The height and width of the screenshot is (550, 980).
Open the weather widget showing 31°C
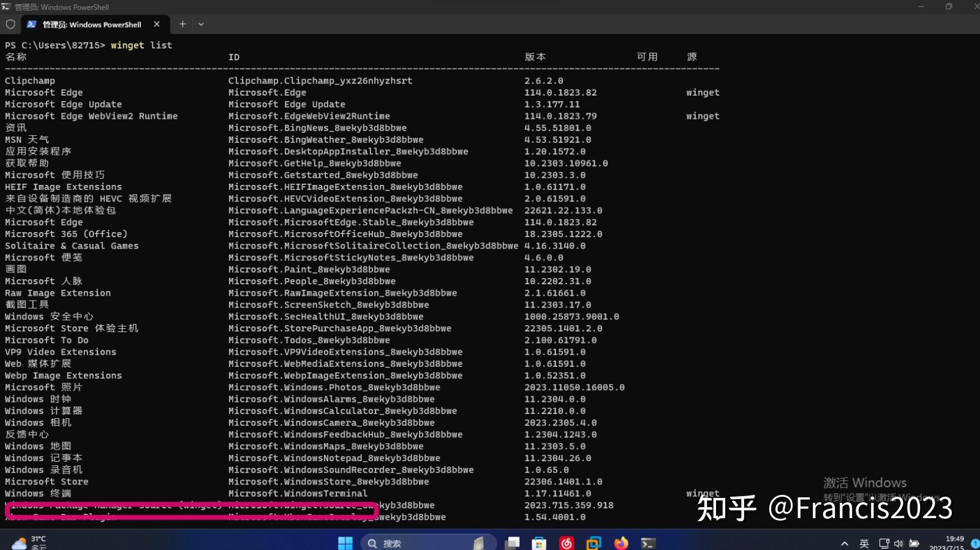coord(29,543)
